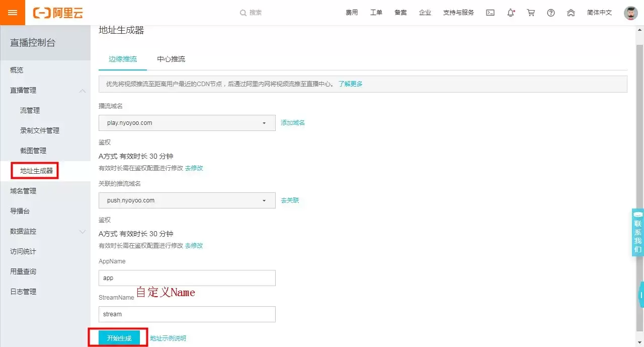Open the push.nyoyoo.com domain dropdown
The width and height of the screenshot is (644, 347).
(187, 200)
